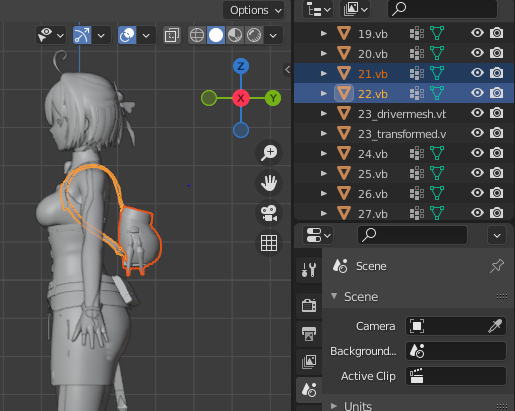This screenshot has height=411, width=515.
Task: Disable 27.vb in renders camera icon
Action: pos(497,213)
